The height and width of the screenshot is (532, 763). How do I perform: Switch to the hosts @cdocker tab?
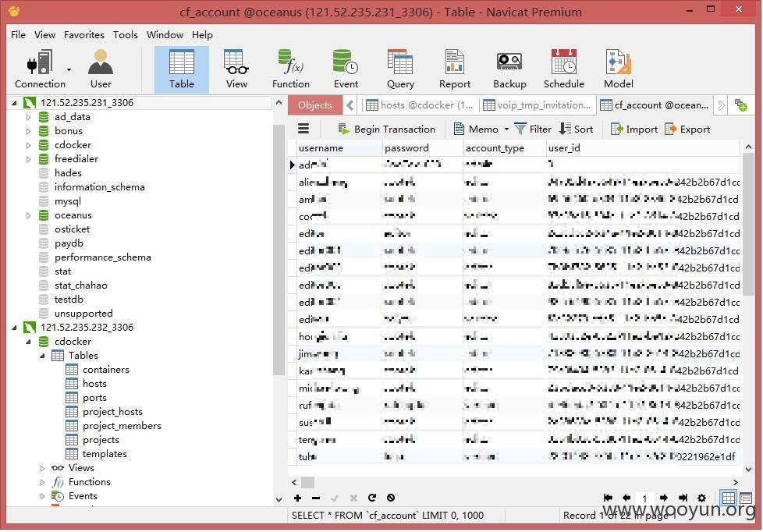420,105
